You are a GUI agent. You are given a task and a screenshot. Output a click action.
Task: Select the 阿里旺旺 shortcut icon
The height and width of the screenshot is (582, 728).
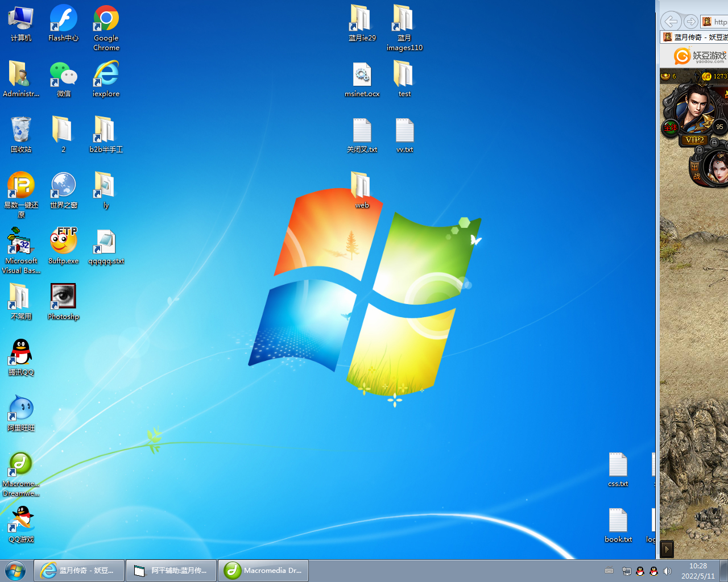(x=21, y=413)
